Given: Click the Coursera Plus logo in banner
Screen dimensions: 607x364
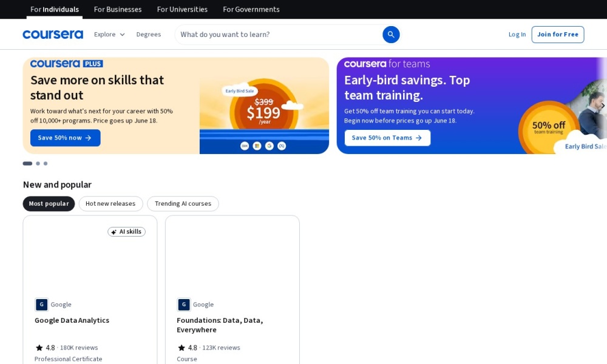Looking at the screenshot, I should coord(67,64).
